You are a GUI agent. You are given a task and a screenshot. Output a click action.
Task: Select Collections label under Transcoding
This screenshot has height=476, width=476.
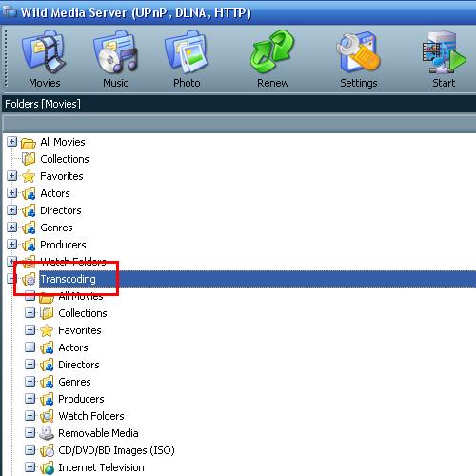(83, 313)
